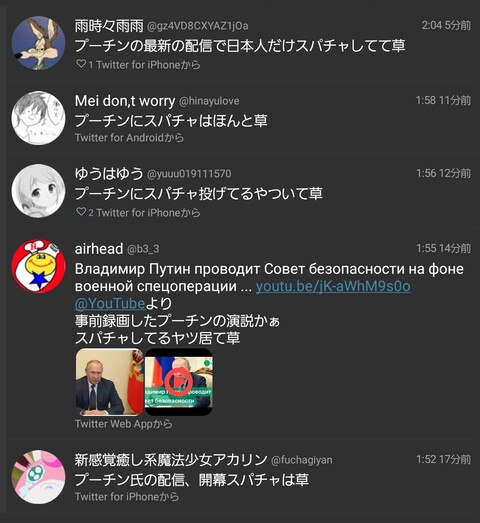Viewport: 480px width, 523px height.
Task: Open the pink avatar of 新感覚癒し系魔法少女アカリン
Action: pos(38,477)
